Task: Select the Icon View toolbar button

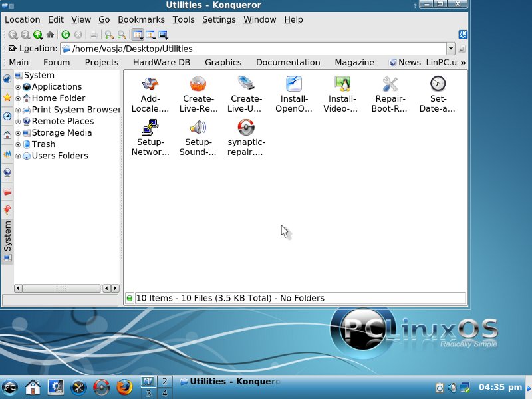Action: click(x=138, y=35)
